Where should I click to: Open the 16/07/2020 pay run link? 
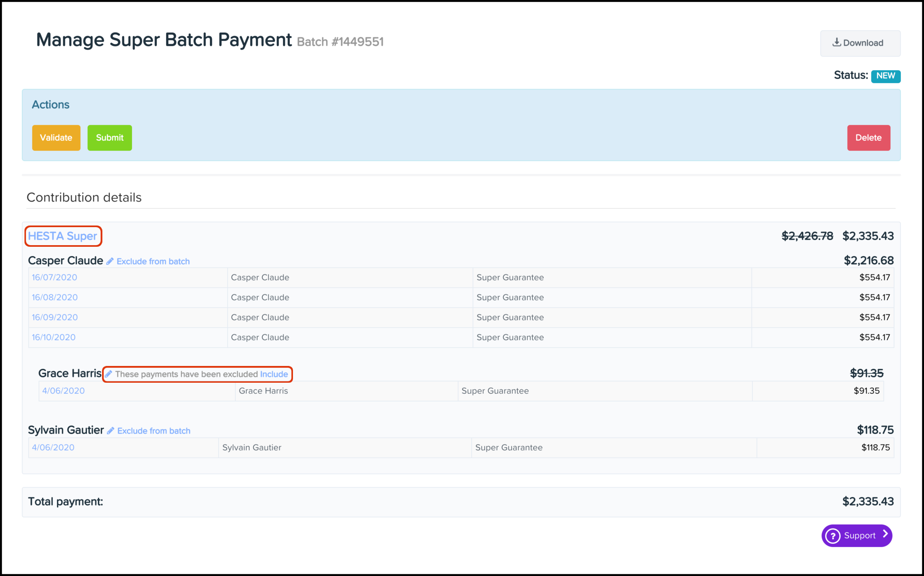click(54, 277)
